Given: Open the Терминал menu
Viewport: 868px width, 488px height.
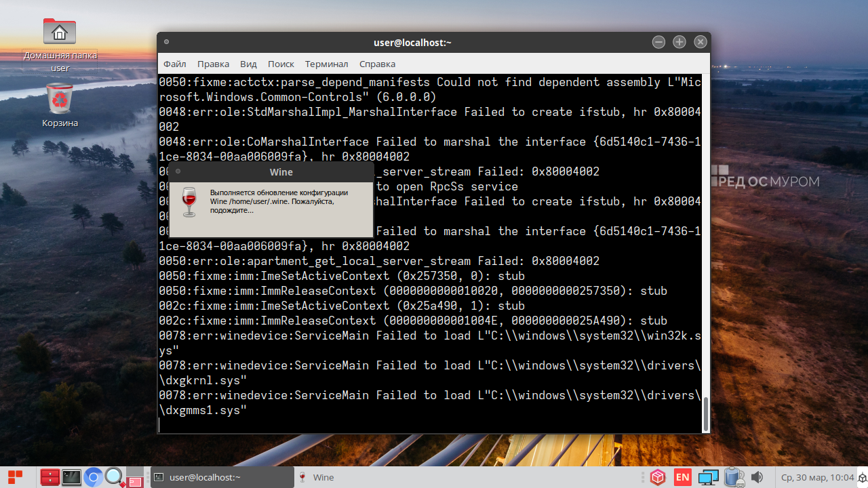Looking at the screenshot, I should coord(326,64).
